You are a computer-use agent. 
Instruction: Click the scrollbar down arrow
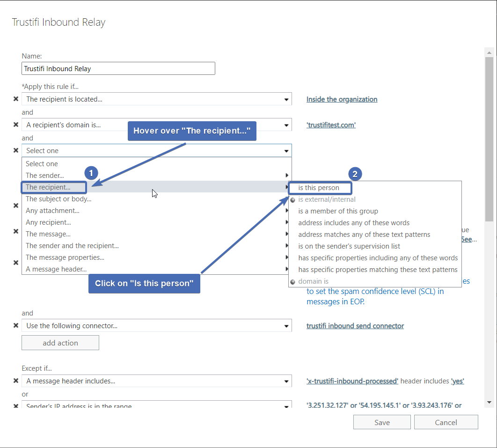[489, 402]
